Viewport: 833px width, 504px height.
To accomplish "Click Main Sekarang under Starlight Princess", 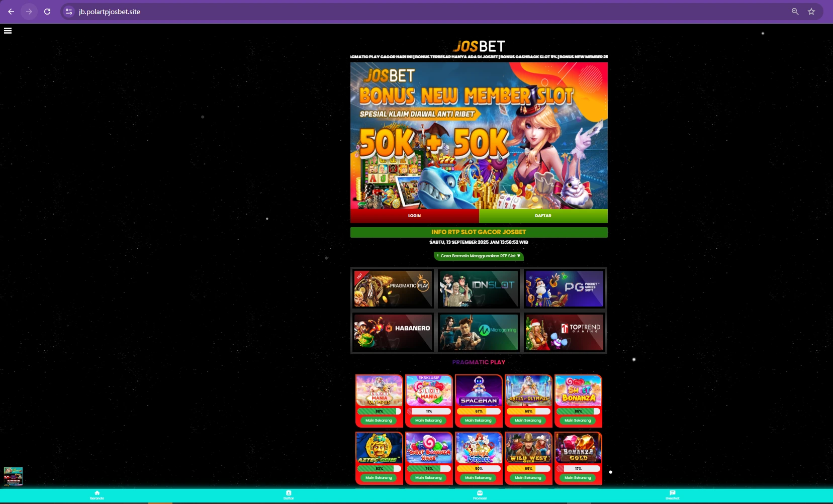I will pyautogui.click(x=479, y=478).
